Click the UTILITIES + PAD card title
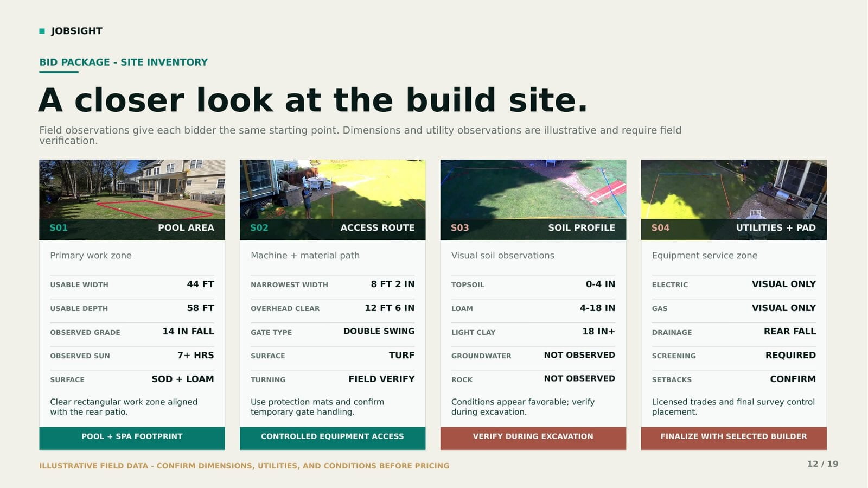The height and width of the screenshot is (488, 868). (776, 227)
